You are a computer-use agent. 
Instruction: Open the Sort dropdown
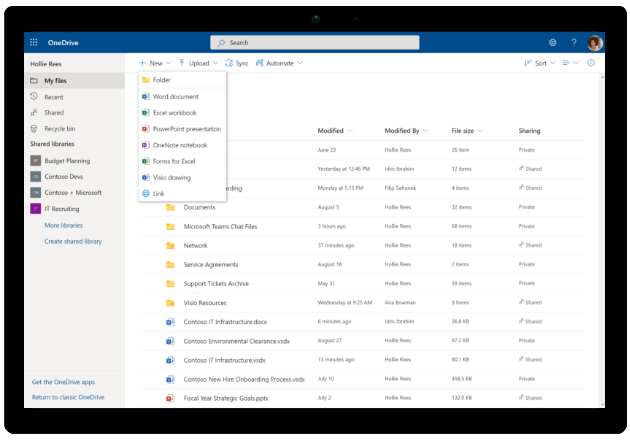[540, 63]
